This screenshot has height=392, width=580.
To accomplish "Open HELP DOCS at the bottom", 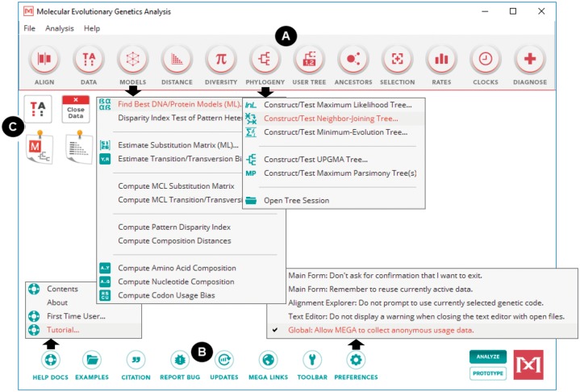I will pos(51,360).
